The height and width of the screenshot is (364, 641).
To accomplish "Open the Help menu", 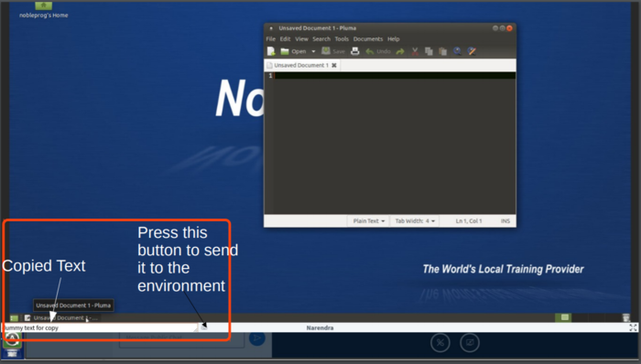I will pos(393,39).
